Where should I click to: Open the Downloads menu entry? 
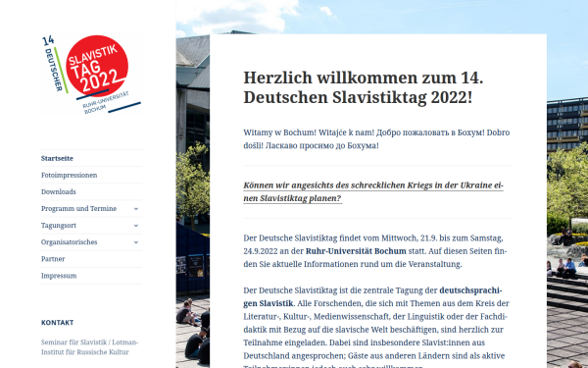[59, 192]
